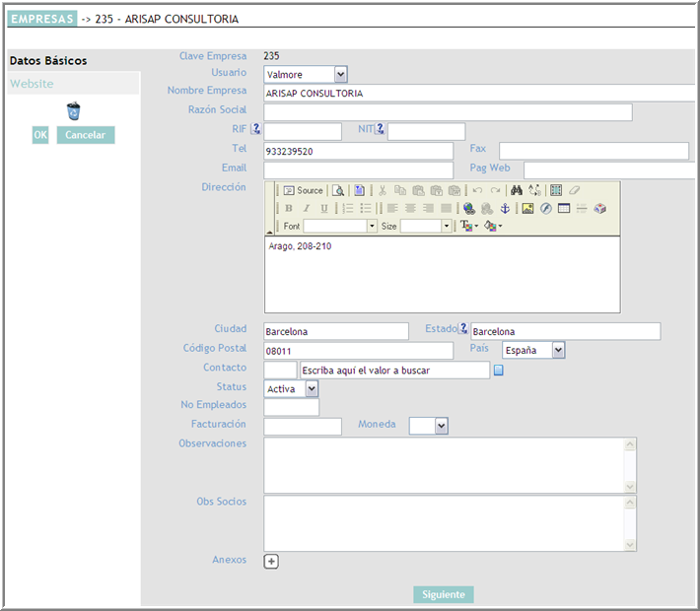Click the Razón Social input field
The image size is (700, 611).
point(448,112)
